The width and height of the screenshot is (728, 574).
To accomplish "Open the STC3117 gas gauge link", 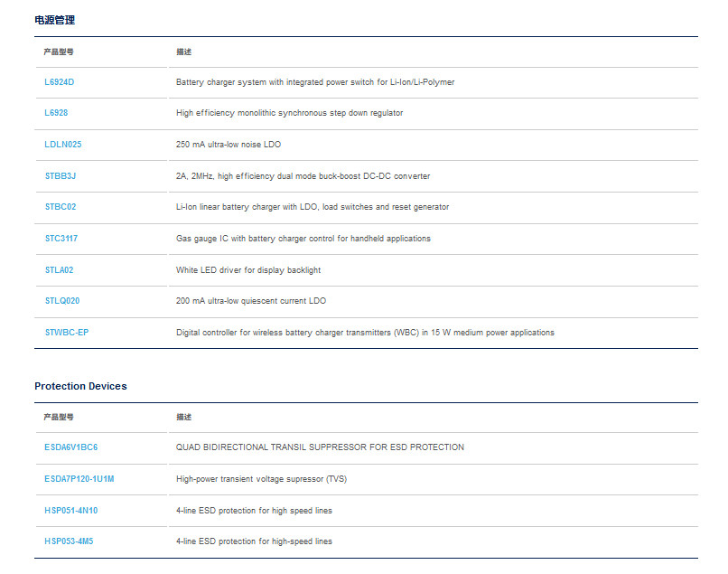I will pyautogui.click(x=61, y=239).
